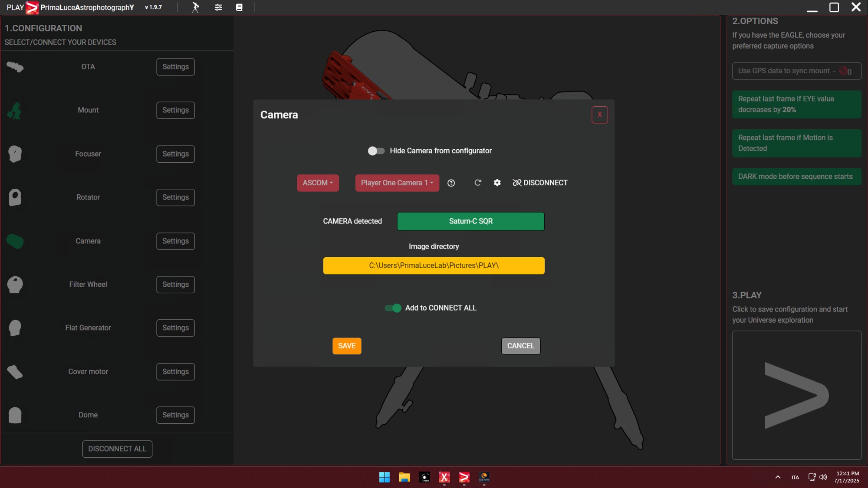868x488 pixels.
Task: Click the network icon in system tray
Action: pos(812,477)
